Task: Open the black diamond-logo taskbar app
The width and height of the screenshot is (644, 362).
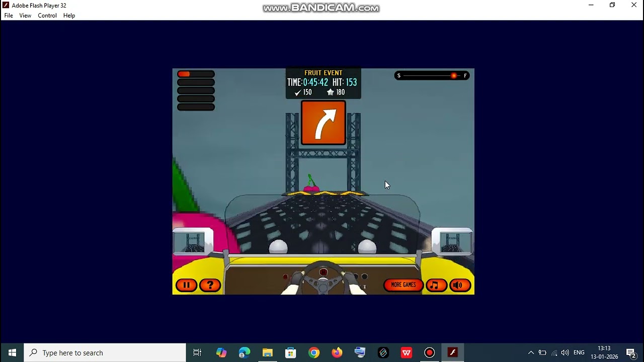Action: coord(383,353)
